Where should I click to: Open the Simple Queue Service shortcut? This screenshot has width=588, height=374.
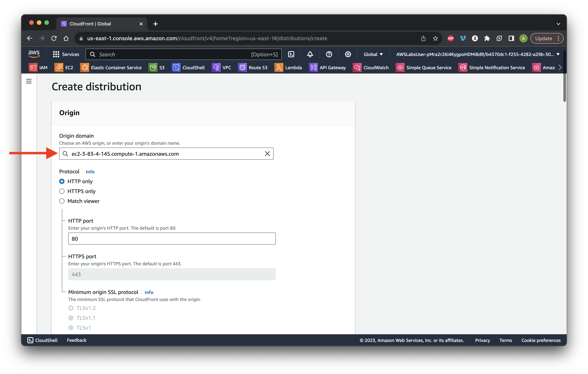(x=423, y=68)
